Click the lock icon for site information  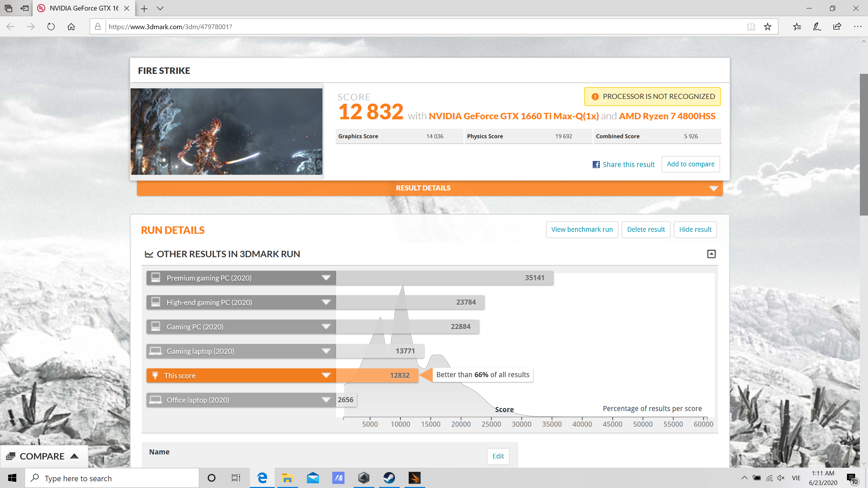pyautogui.click(x=98, y=27)
